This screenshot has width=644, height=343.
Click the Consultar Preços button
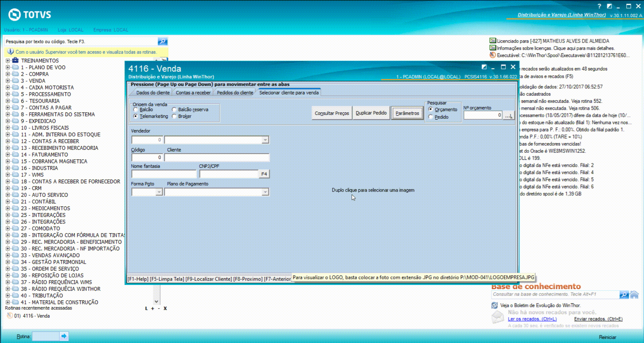pyautogui.click(x=332, y=113)
